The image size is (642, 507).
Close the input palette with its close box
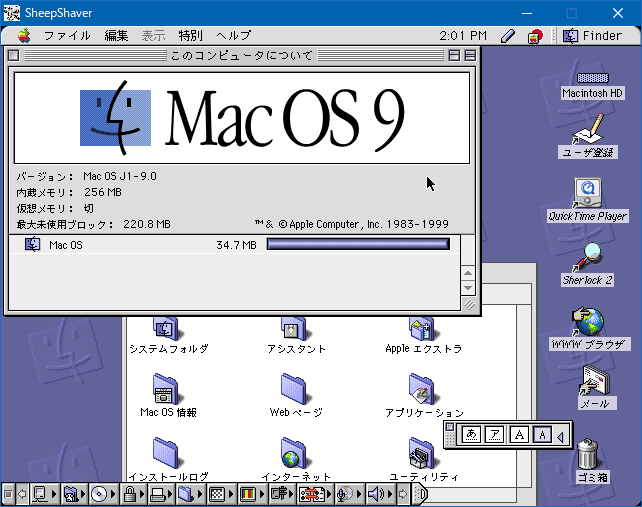(x=450, y=427)
